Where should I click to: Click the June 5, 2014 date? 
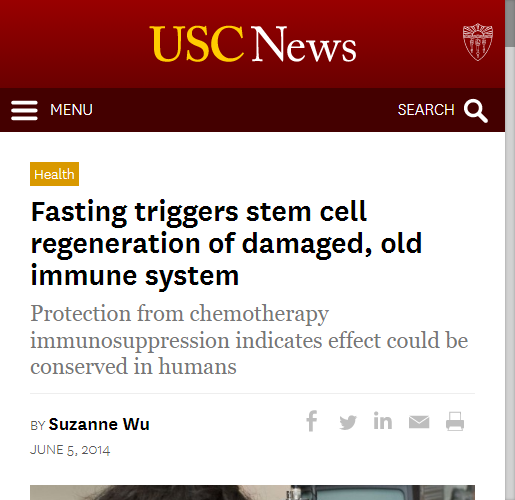click(x=70, y=450)
